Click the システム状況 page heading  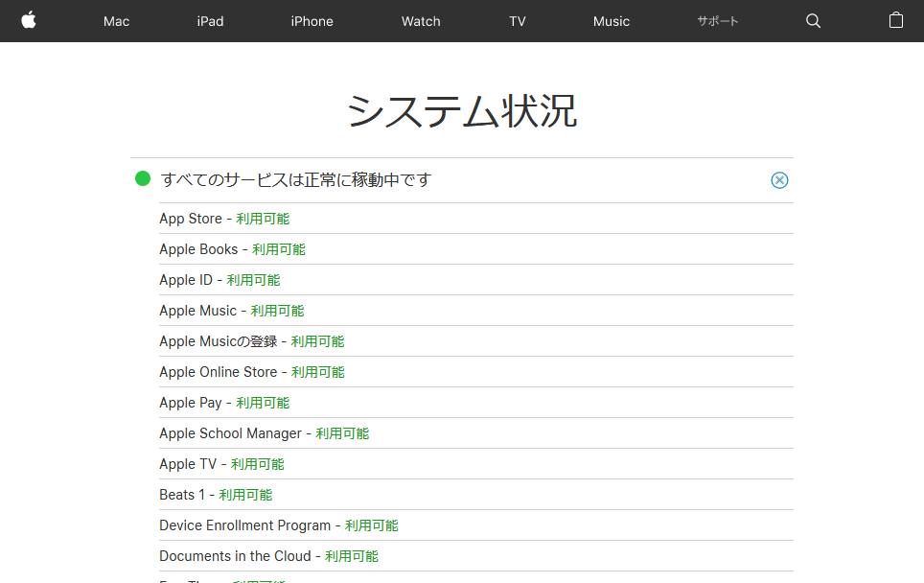[462, 111]
